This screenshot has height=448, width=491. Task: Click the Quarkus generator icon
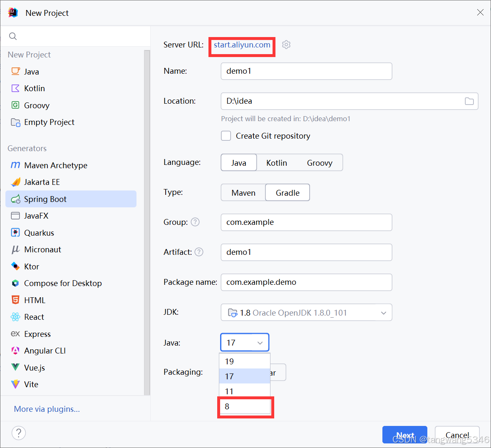pyautogui.click(x=15, y=233)
